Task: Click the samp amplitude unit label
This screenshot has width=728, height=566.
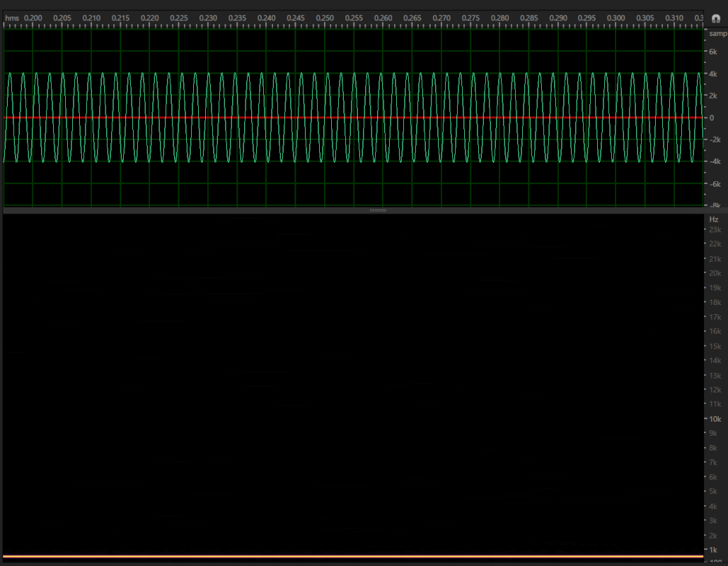Action: coord(717,33)
